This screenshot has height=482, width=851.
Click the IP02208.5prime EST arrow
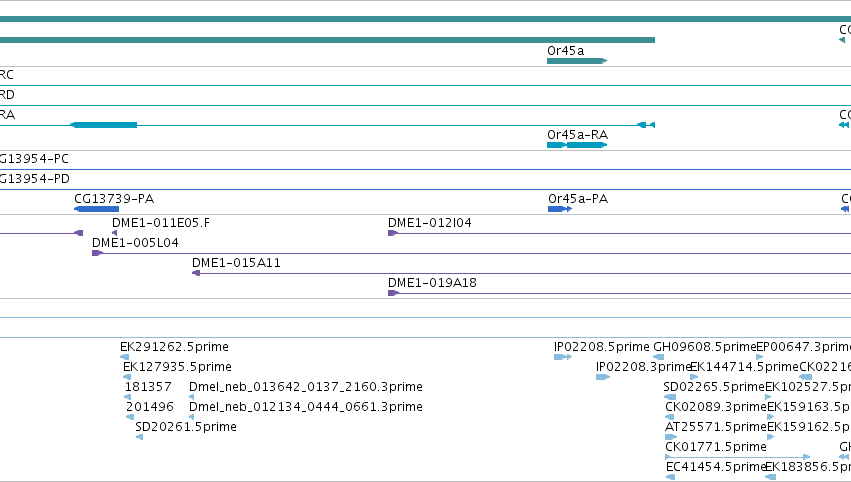coord(563,357)
